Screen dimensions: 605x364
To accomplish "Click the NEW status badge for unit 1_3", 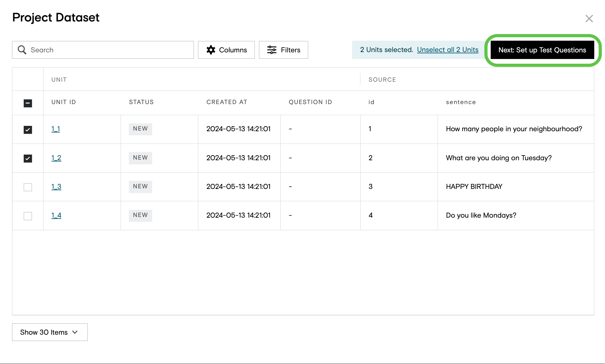I will [141, 187].
